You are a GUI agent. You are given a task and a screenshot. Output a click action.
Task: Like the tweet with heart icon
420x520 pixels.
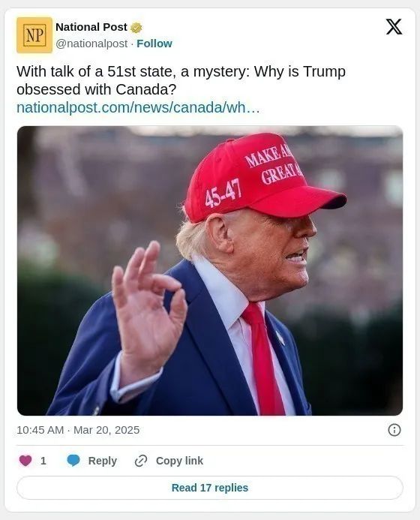pos(25,461)
